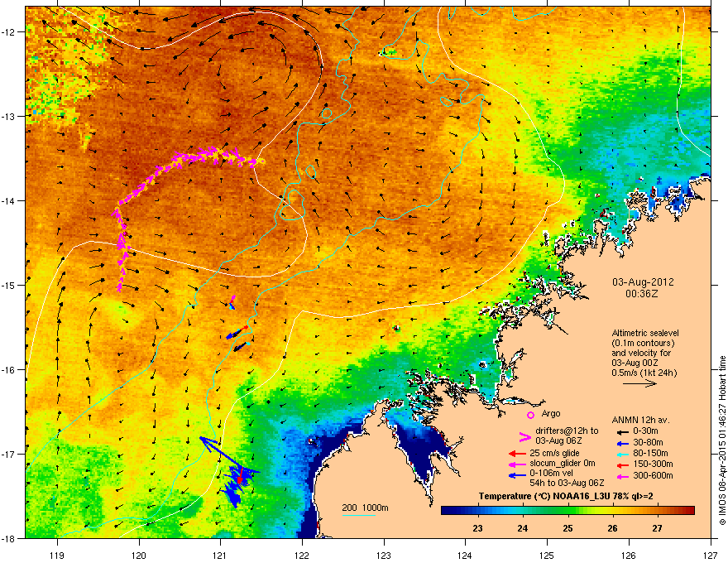Click the ANMN 12h av. heading
Image resolution: width=728 pixels, height=563 pixels.
tap(640, 420)
